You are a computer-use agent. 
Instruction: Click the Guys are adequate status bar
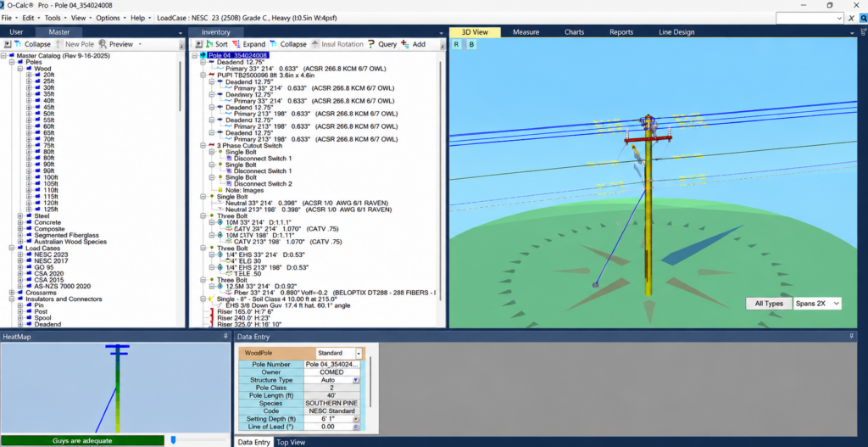click(82, 441)
